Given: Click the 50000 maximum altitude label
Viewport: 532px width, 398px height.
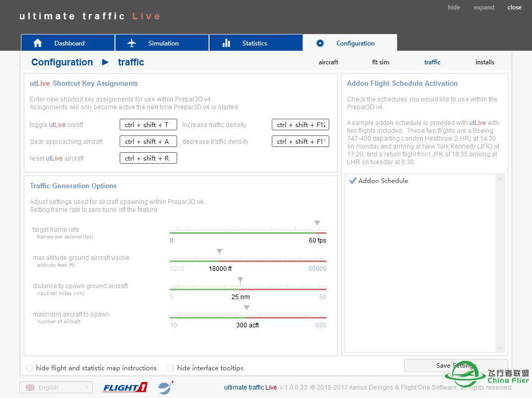Looking at the screenshot, I should [317, 269].
